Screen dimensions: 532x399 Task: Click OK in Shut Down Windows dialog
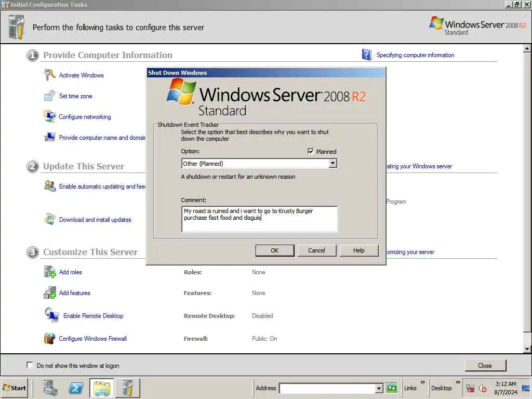click(274, 250)
